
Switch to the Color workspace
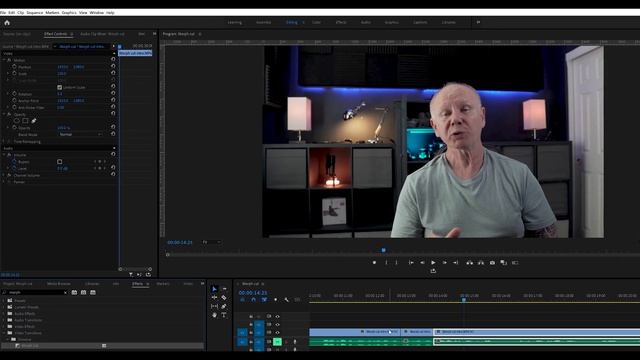click(316, 22)
